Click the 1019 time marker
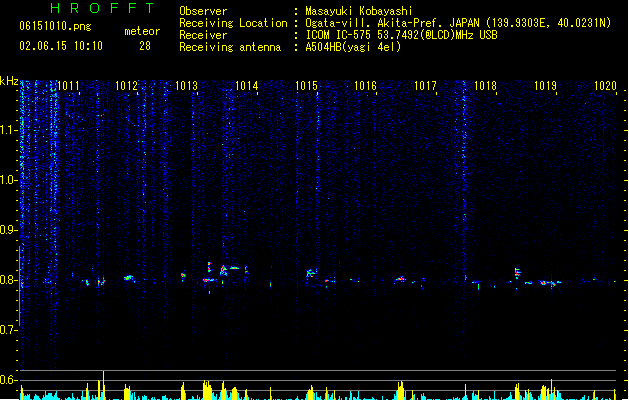Viewport: 629px width, 400px height. (x=546, y=86)
